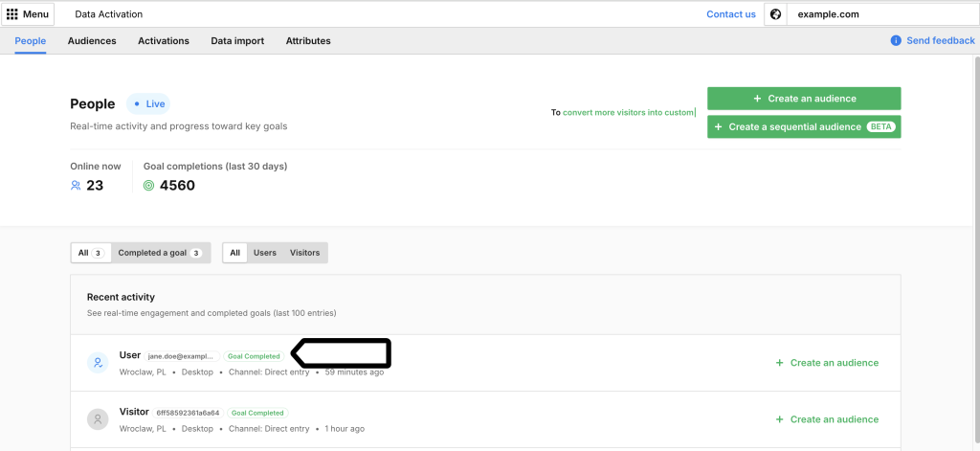980x451 pixels.
Task: Switch to the Audiences tab
Action: (92, 41)
